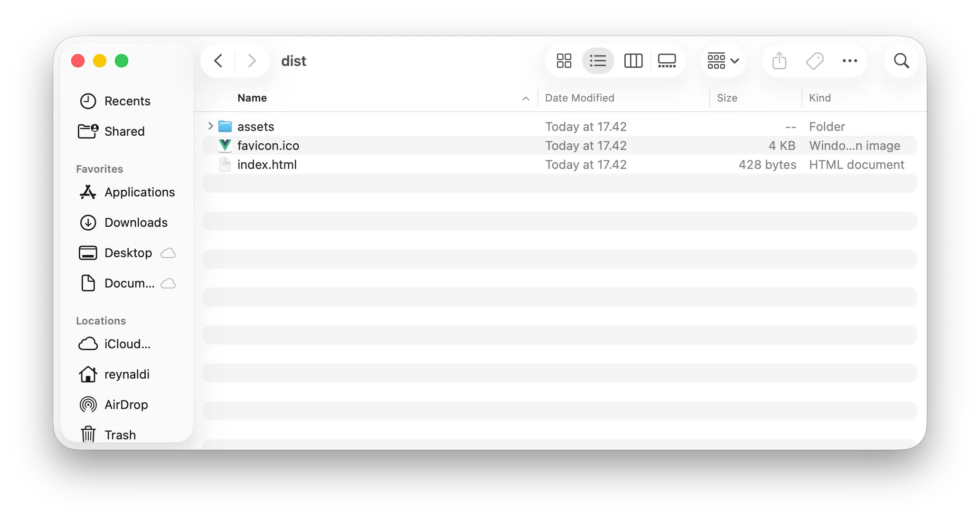Select the index.html file
Screen dimensions: 980x520
(267, 164)
